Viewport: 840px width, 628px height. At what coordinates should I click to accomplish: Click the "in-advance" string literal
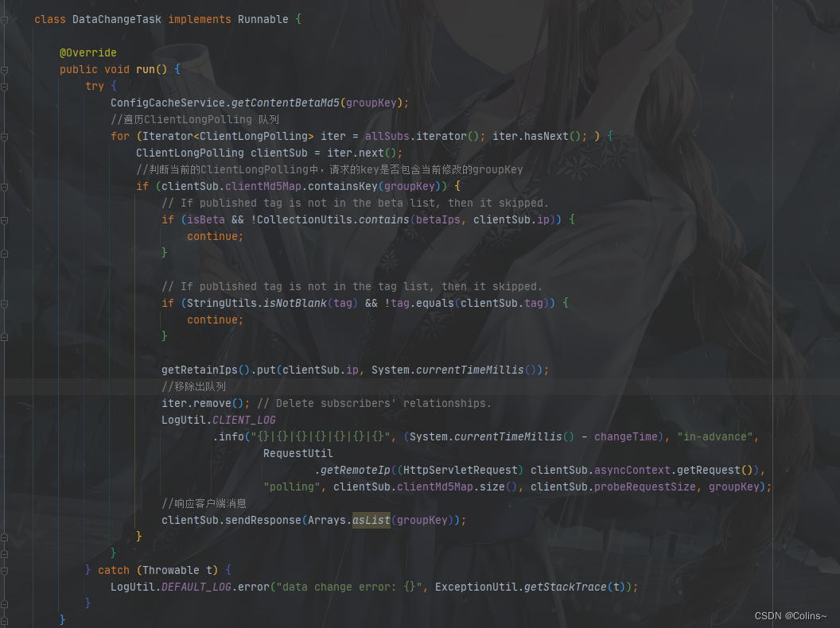click(x=715, y=436)
